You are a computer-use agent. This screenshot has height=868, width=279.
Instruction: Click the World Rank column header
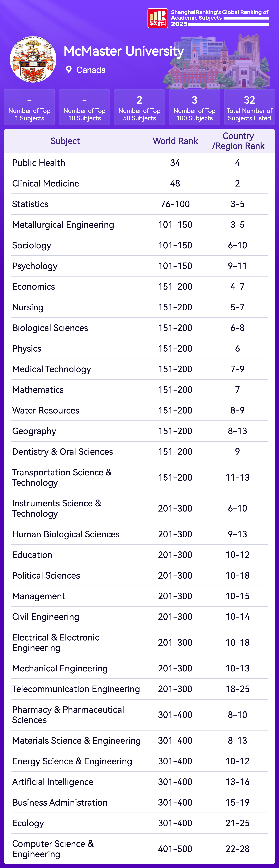pos(175,141)
